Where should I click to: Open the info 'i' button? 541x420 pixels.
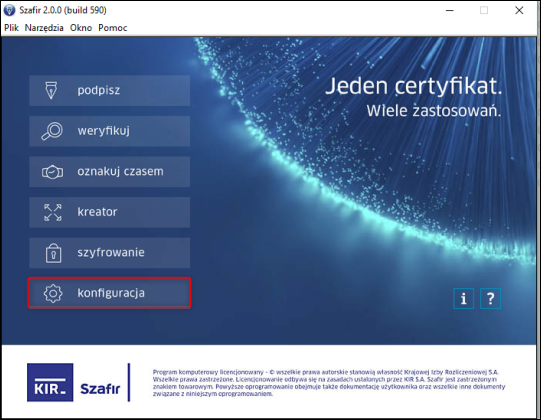click(x=463, y=298)
